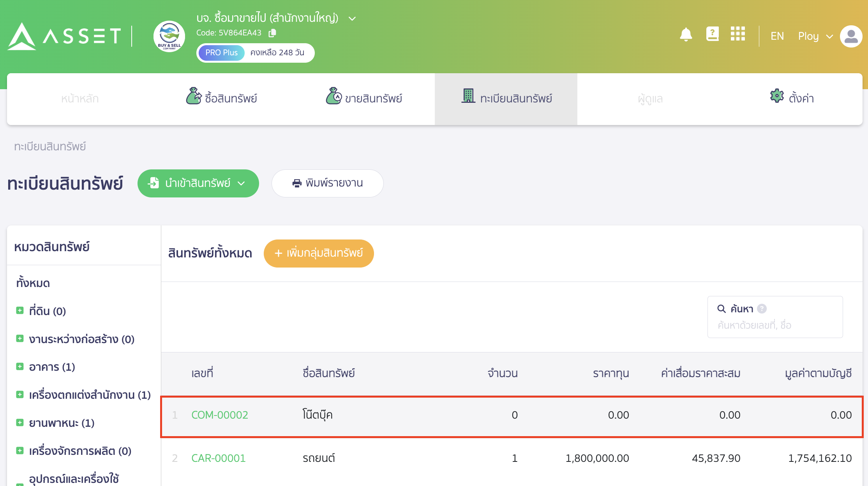Open the company selector dropdown chevron
The height and width of the screenshot is (486, 868).
[x=352, y=19]
